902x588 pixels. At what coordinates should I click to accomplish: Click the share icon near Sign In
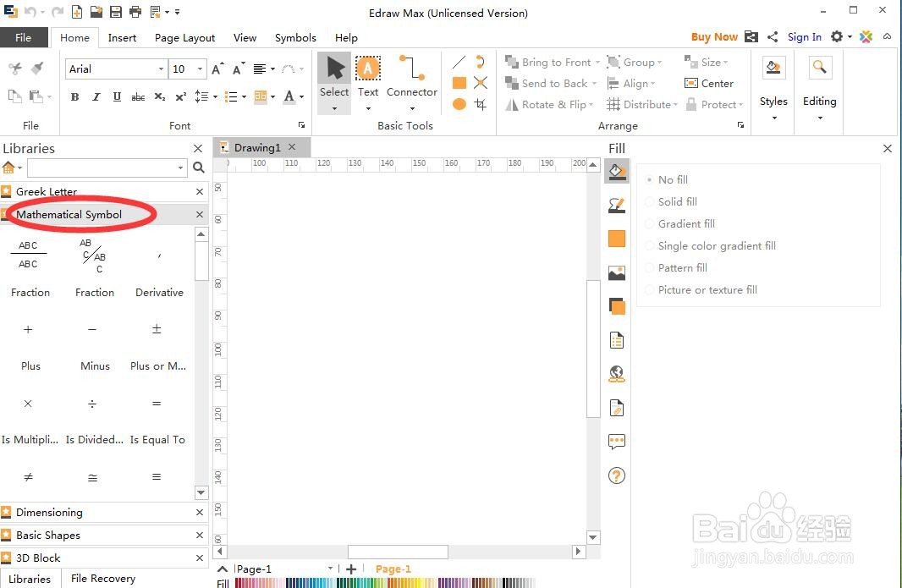(773, 37)
